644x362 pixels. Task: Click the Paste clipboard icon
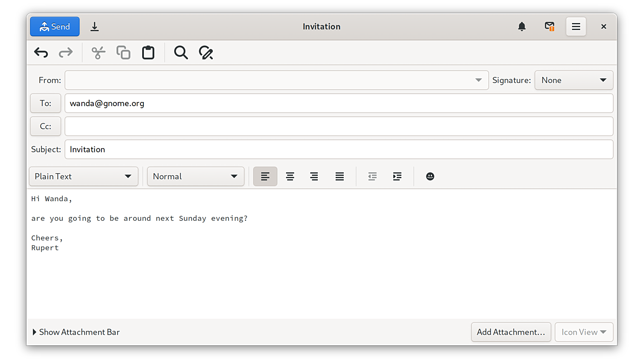point(148,53)
